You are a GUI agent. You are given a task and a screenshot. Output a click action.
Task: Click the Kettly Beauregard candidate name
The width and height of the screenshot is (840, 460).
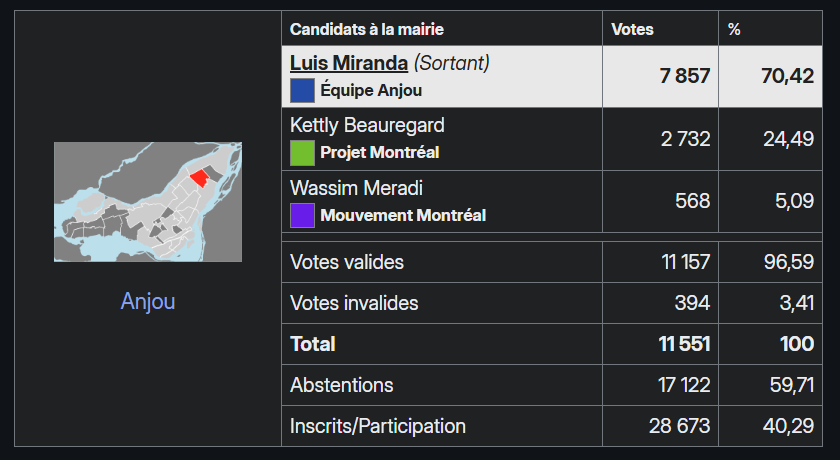367,125
